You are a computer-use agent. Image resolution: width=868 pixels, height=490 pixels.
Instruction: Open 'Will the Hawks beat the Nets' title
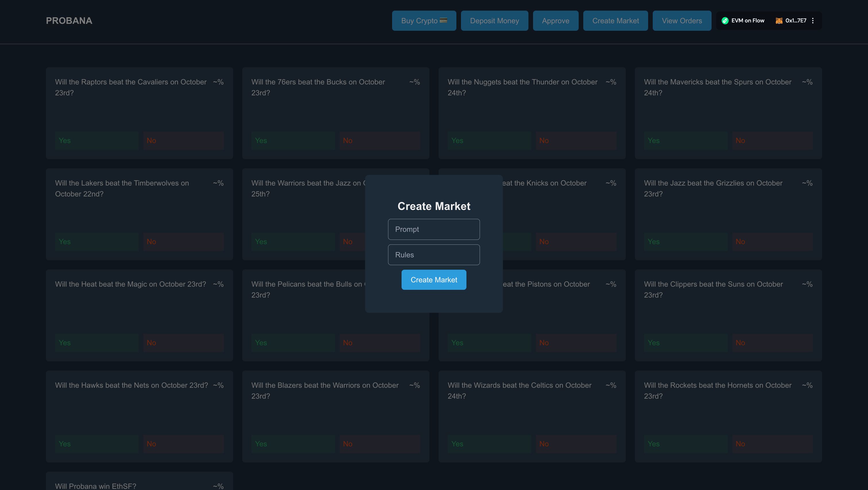[131, 385]
